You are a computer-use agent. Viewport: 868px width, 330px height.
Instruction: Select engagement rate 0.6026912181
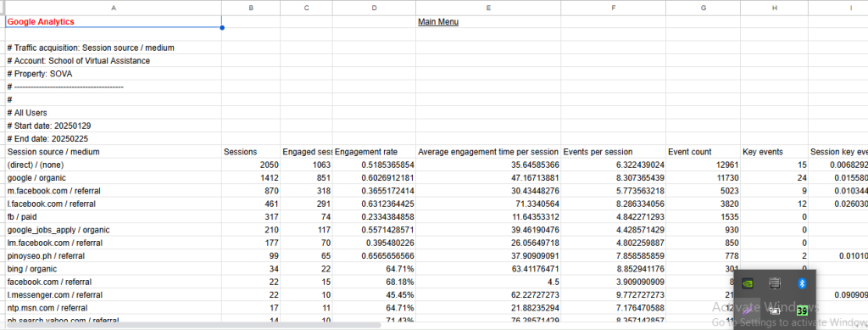(374, 178)
